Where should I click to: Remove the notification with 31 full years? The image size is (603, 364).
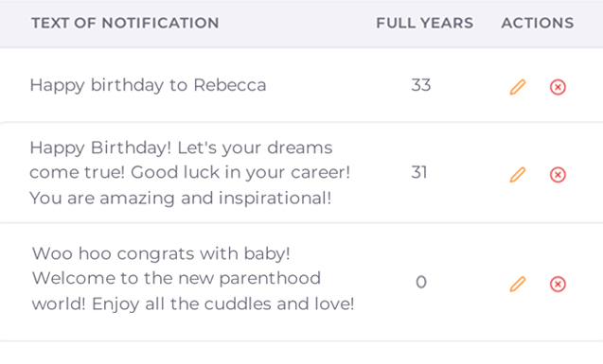558,175
